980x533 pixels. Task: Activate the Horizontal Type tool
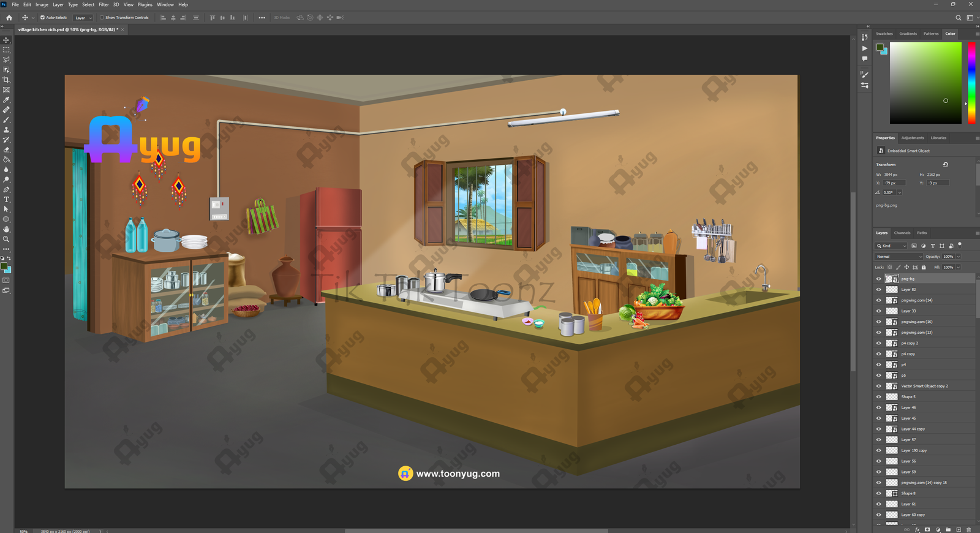[6, 200]
